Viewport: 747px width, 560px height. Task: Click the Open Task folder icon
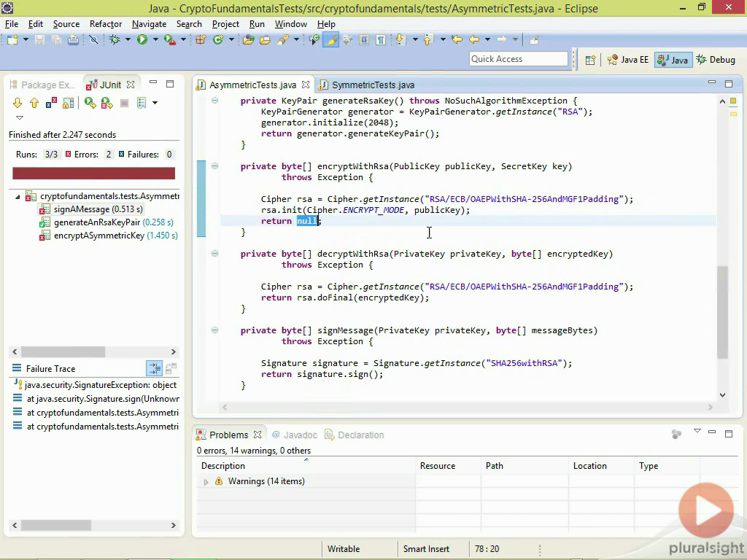coord(265,40)
